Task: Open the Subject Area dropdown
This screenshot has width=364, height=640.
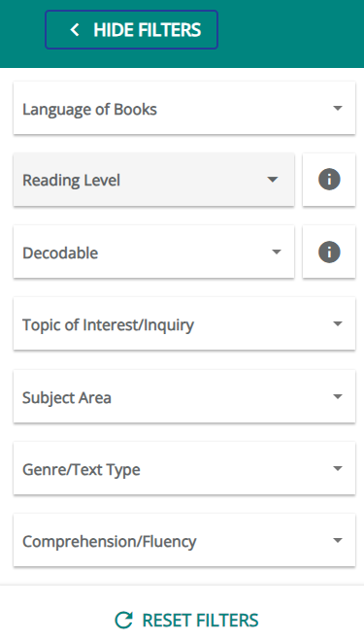Action: [x=184, y=396]
